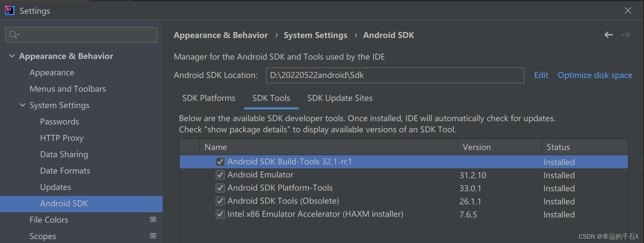Image resolution: width=644 pixels, height=243 pixels.
Task: Open Date Formats settings
Action: (65, 171)
